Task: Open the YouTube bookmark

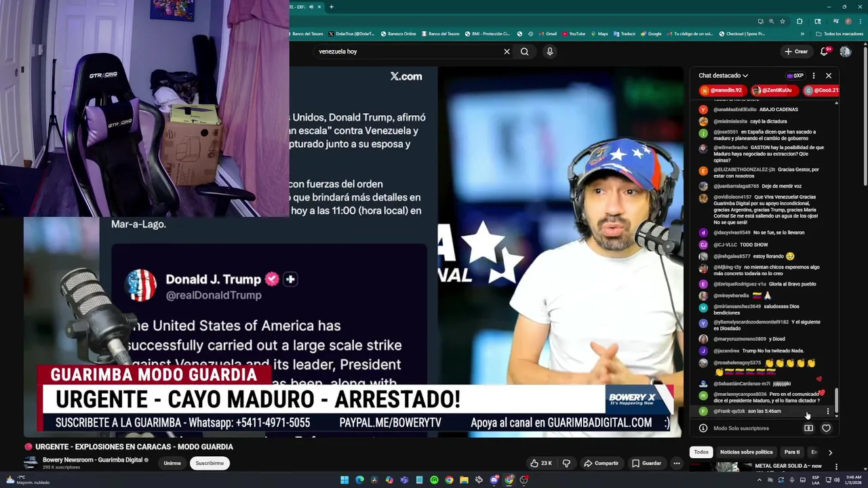Action: click(573, 34)
